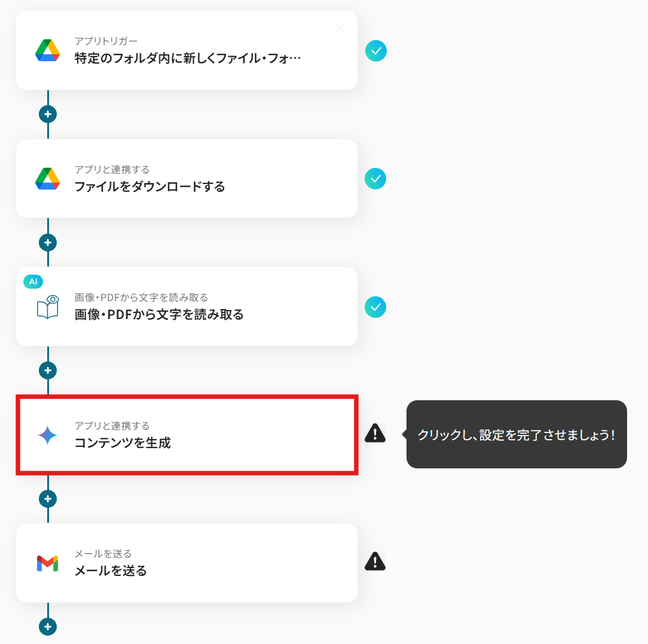Click the checkmark beside ファイルをダウンロードする
The width and height of the screenshot is (648, 644).
375,179
